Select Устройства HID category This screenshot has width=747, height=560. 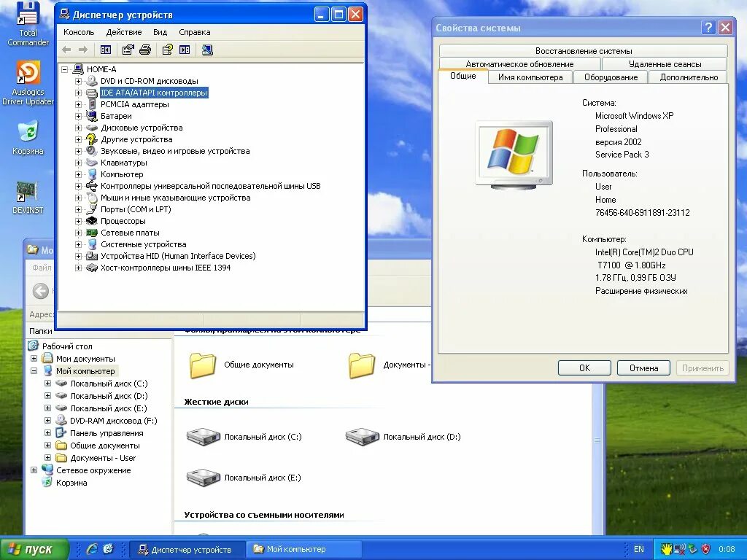click(x=178, y=256)
